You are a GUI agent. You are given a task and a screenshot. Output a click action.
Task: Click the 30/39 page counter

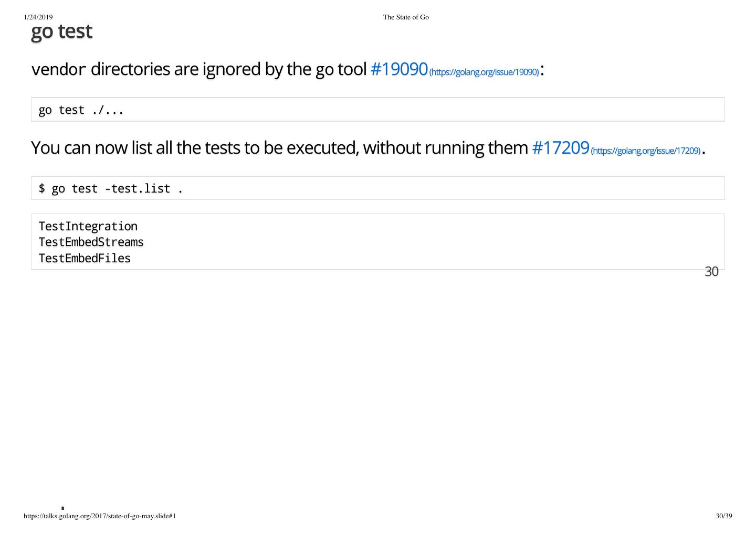coord(723,516)
